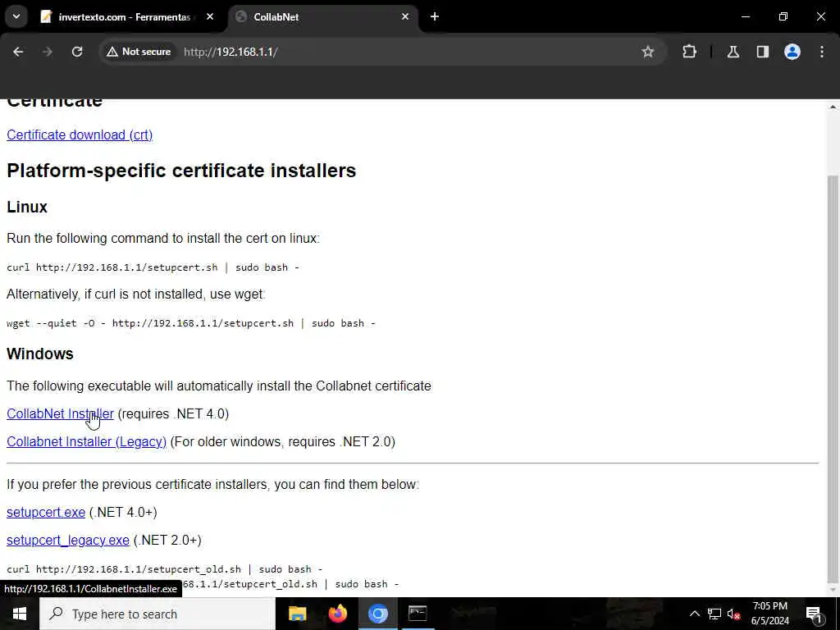Click the curl setupcert.sh command text
840x630 pixels.
153,267
